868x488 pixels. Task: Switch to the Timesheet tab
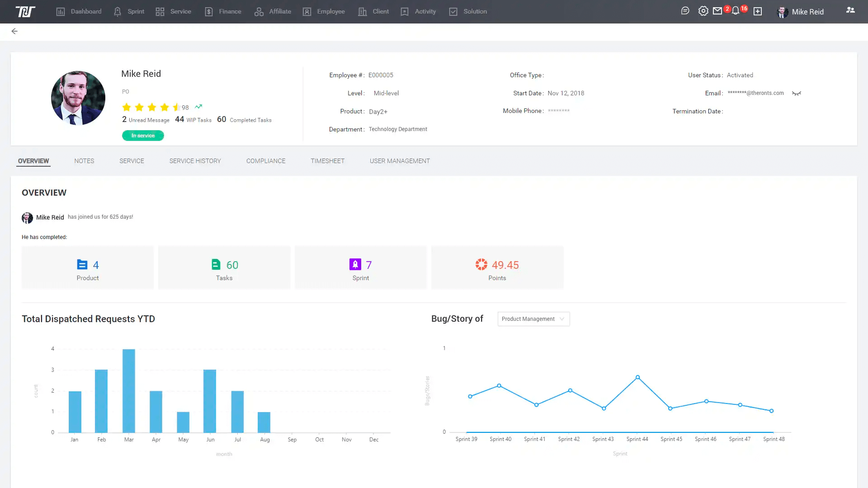pos(327,161)
